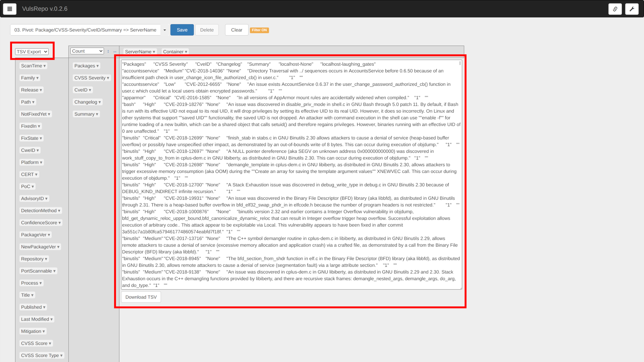This screenshot has height=362, width=644.
Task: Click the textarea scrollbar thumb
Action: (460, 63)
